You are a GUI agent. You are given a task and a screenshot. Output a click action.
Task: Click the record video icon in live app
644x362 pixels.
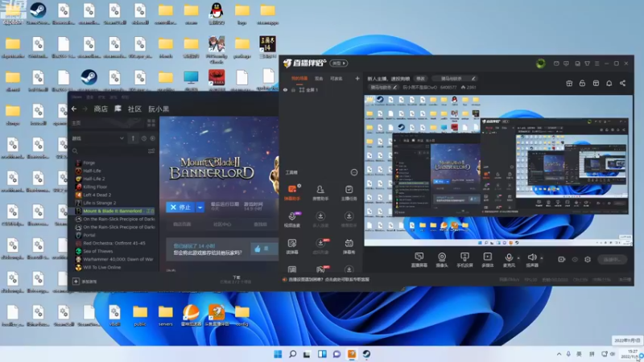click(x=561, y=259)
